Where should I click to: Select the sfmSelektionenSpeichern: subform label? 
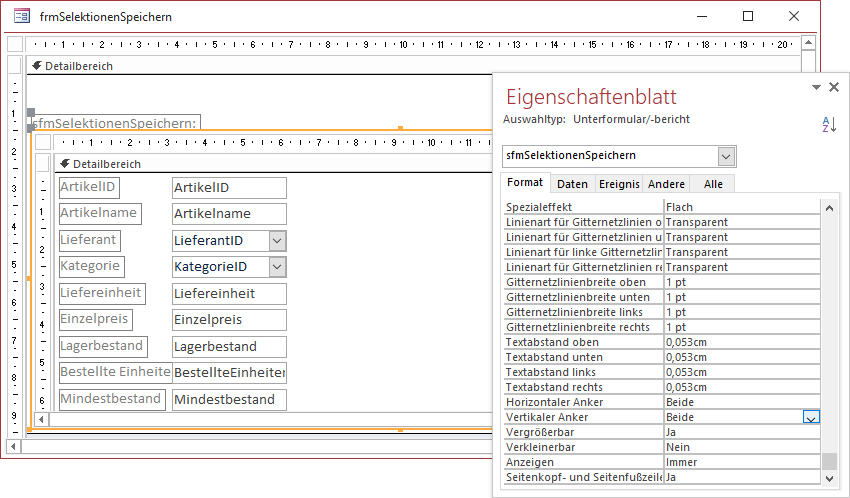click(116, 122)
